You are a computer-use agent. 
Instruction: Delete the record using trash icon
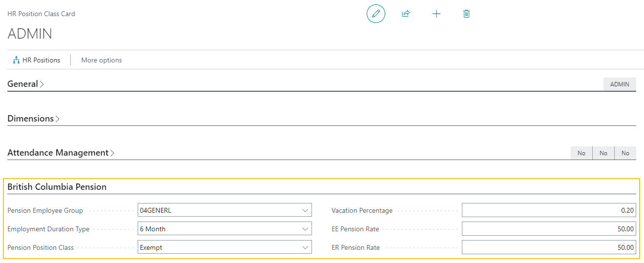tap(466, 14)
